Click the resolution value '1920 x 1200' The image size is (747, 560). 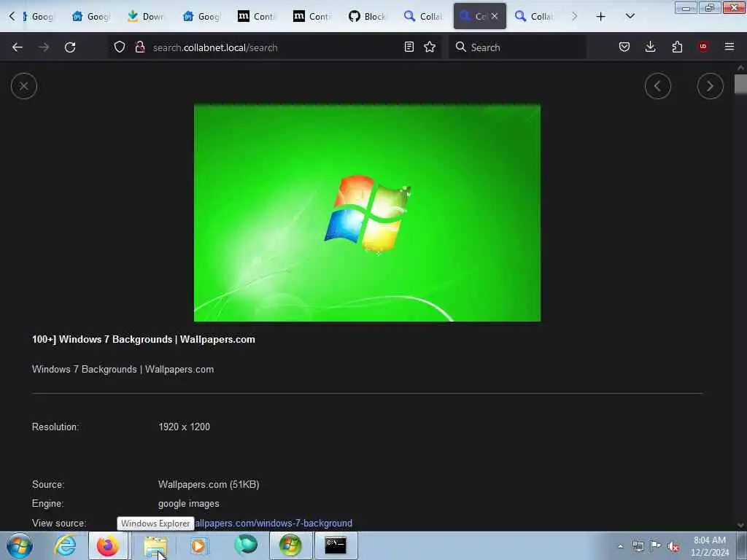point(184,427)
